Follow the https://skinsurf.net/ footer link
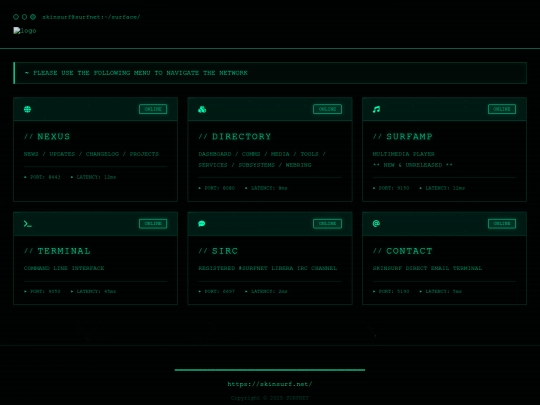Viewport: 540px width, 405px height. 270,384
